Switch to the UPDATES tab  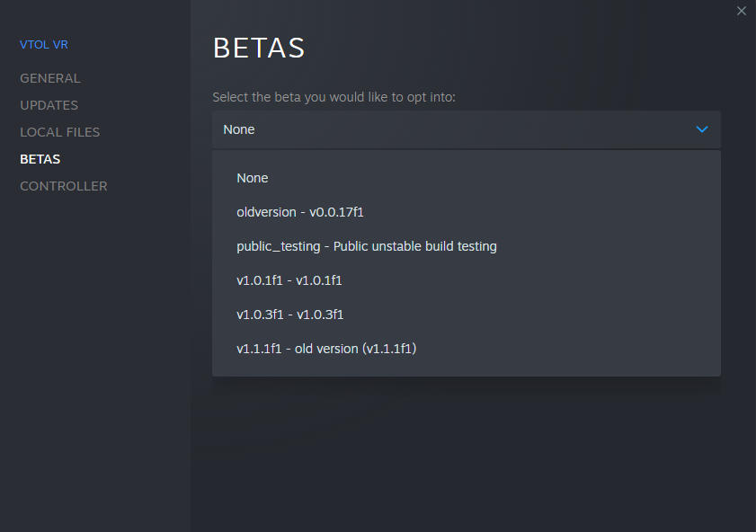[49, 105]
